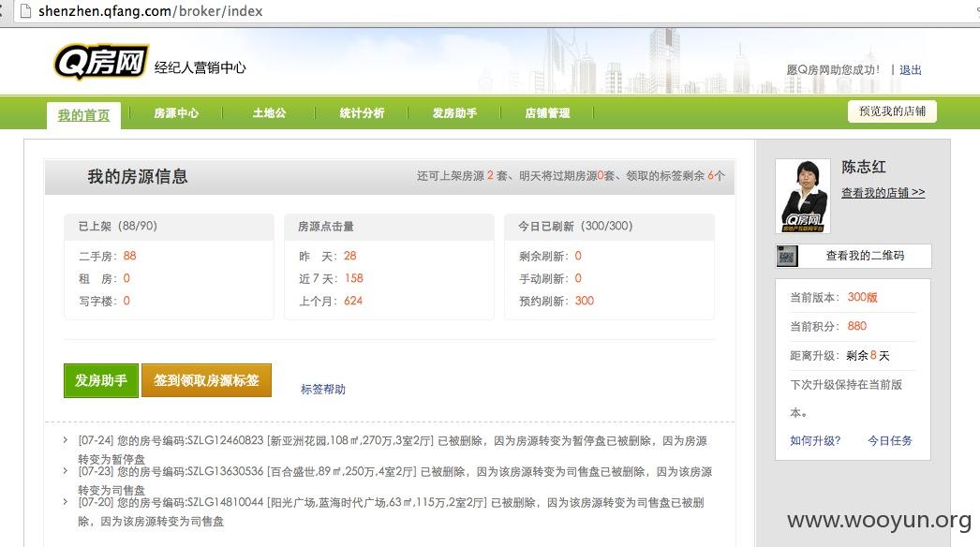This screenshot has height=547, width=980.
Task: Expand the 07-23 notification arrow
Action: click(x=65, y=471)
